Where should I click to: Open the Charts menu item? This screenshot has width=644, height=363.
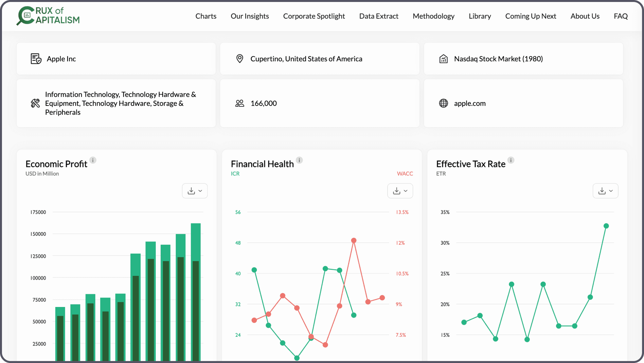(206, 16)
